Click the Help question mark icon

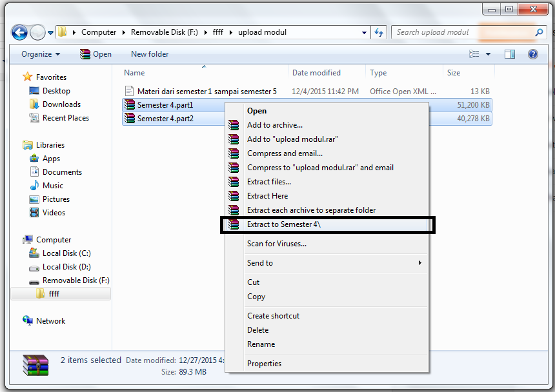pos(532,54)
